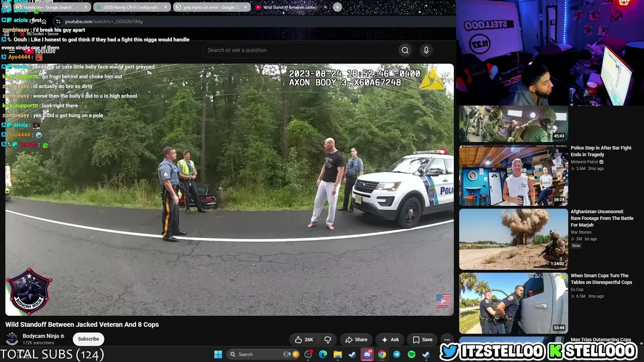The image size is (644, 362).
Task: Open the YouTube guide hamburger menu
Action: pyautogui.click(x=12, y=50)
